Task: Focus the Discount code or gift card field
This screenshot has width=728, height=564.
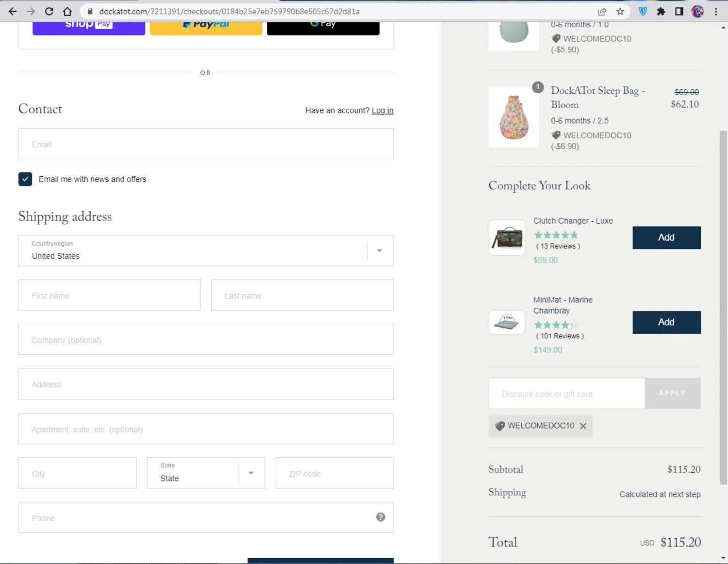Action: (x=566, y=393)
